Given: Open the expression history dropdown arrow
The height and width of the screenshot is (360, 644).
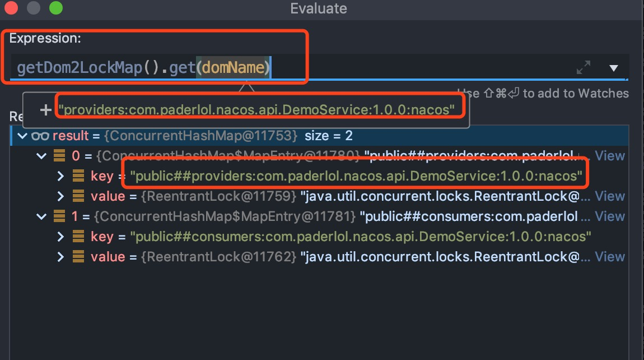Looking at the screenshot, I should 614,67.
